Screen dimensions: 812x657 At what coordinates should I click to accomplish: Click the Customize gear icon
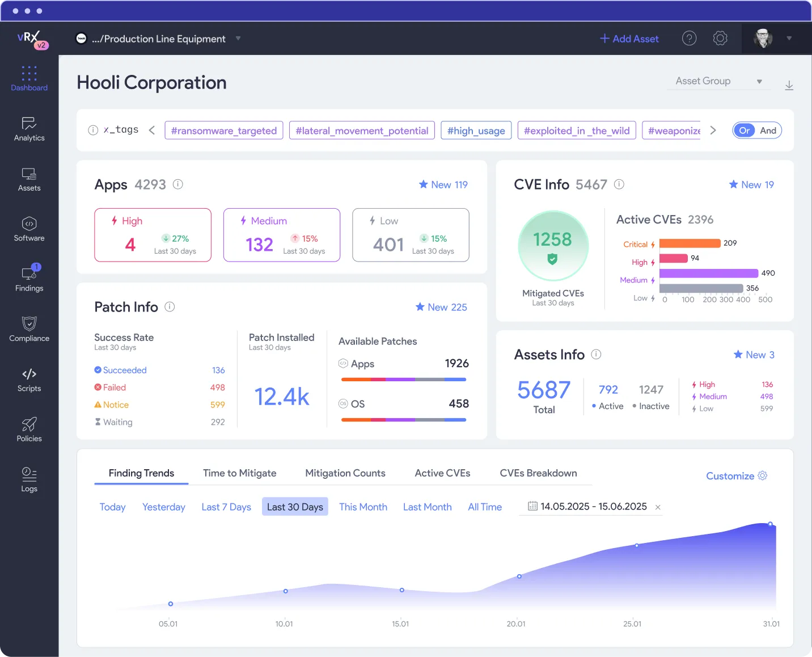pos(763,475)
